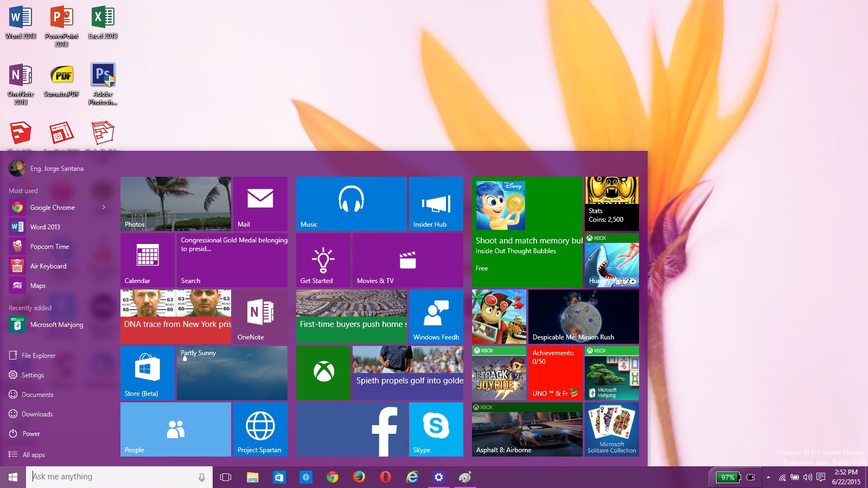Viewport: 868px width, 488px height.
Task: Open Opera from the taskbar
Action: click(386, 477)
